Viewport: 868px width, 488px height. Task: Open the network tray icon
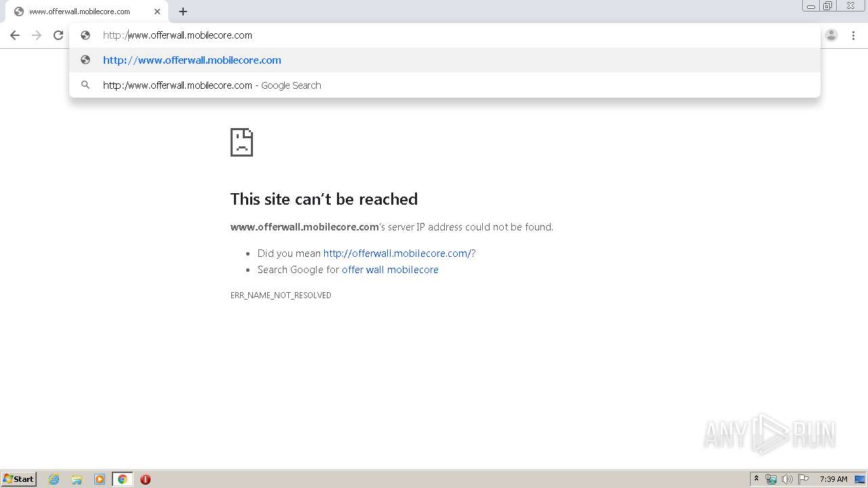coord(771,479)
